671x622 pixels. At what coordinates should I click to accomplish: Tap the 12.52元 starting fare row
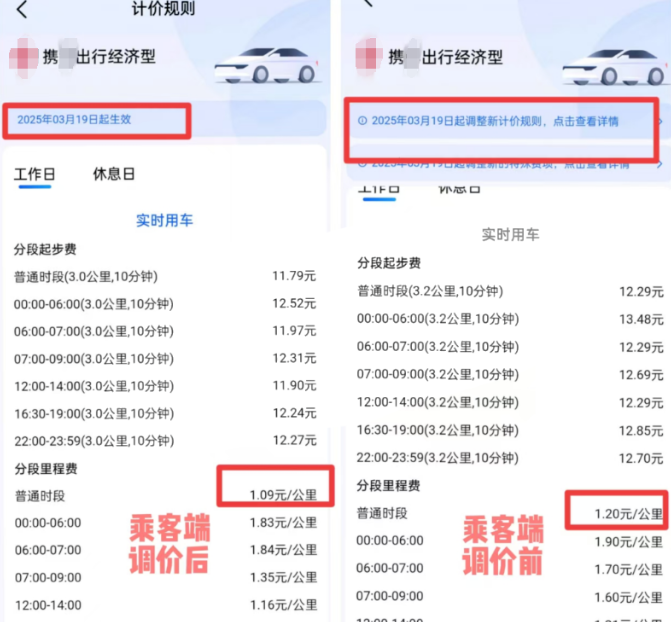click(164, 303)
